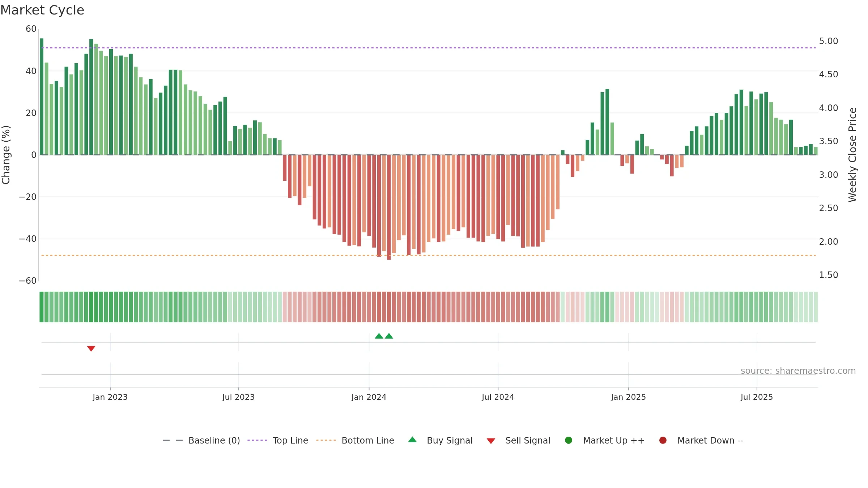Click the −60 tick on the left axis

[x=27, y=281]
